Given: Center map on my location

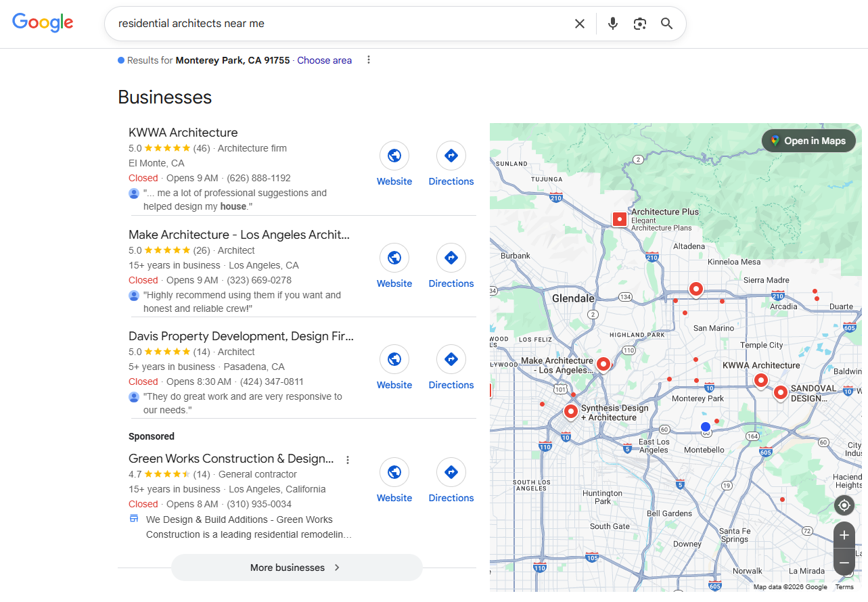Looking at the screenshot, I should [x=844, y=505].
